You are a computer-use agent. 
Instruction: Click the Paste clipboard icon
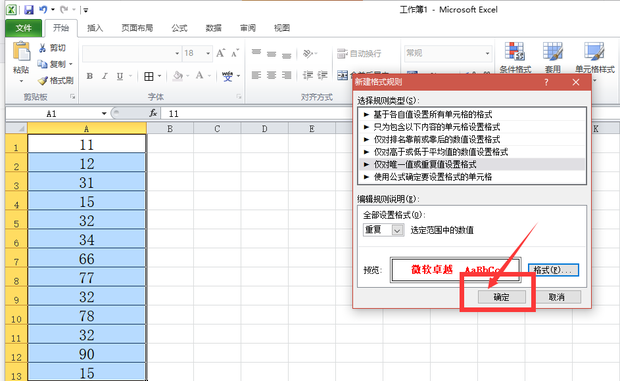(21, 51)
